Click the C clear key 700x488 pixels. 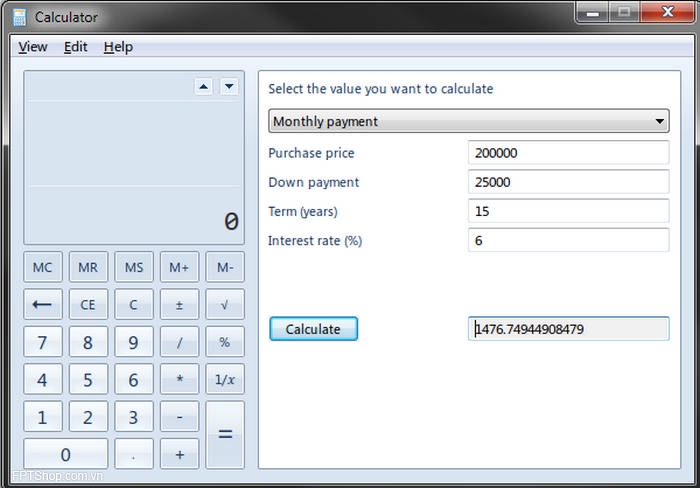134,304
